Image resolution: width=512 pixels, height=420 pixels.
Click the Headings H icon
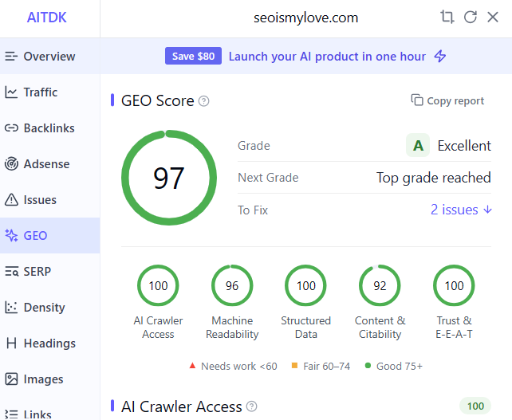[x=11, y=343]
